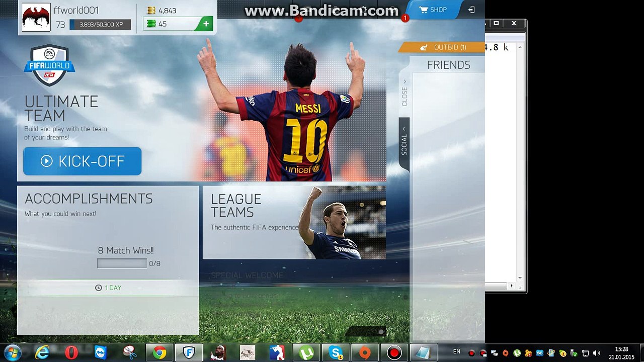Click the level number 73
This screenshot has height=362, width=644.
(x=60, y=25)
